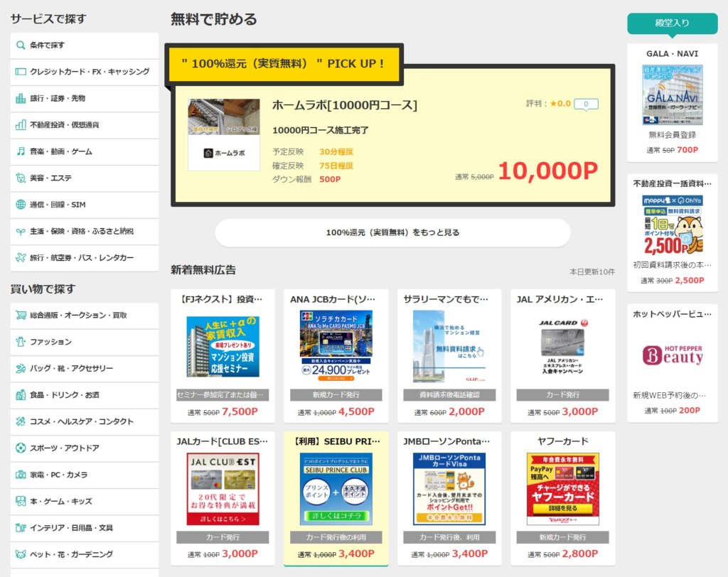Click the 2,800P reward on ヤフーカード
Image resolution: width=728 pixels, height=577 pixels.
click(580, 554)
